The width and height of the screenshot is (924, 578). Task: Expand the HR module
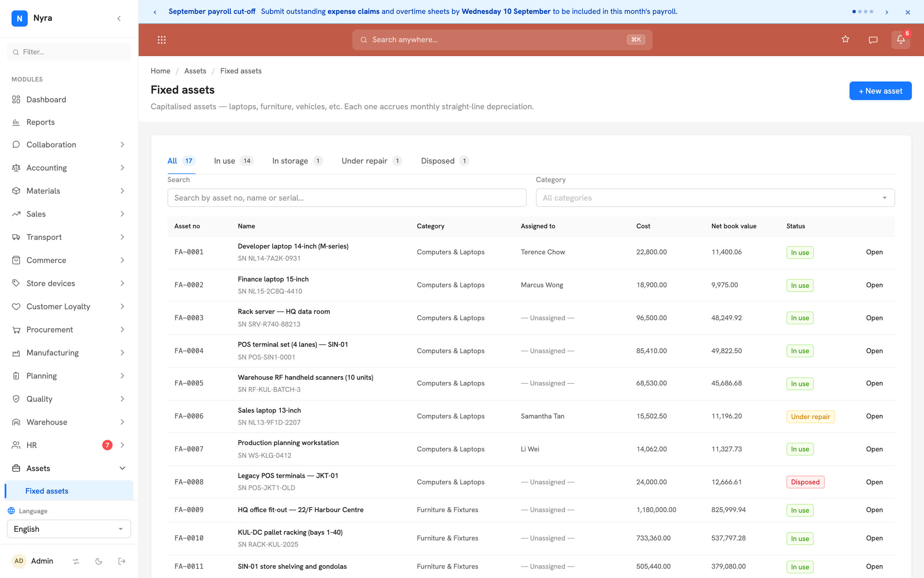[x=69, y=445]
